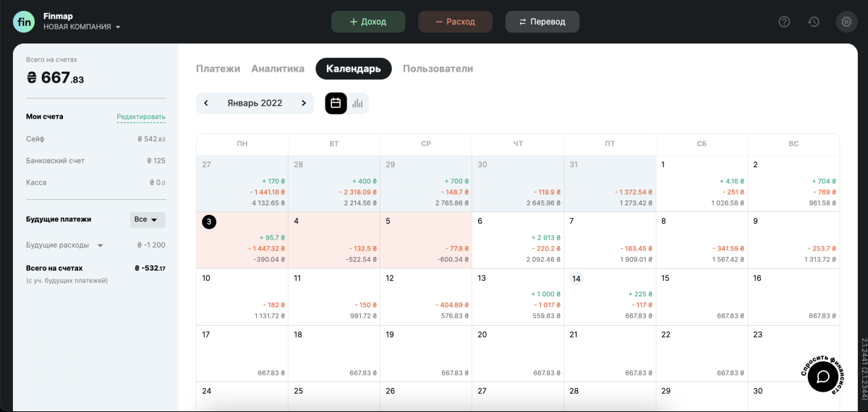Click expense - 404.89 ₴ on day 12

[453, 305]
